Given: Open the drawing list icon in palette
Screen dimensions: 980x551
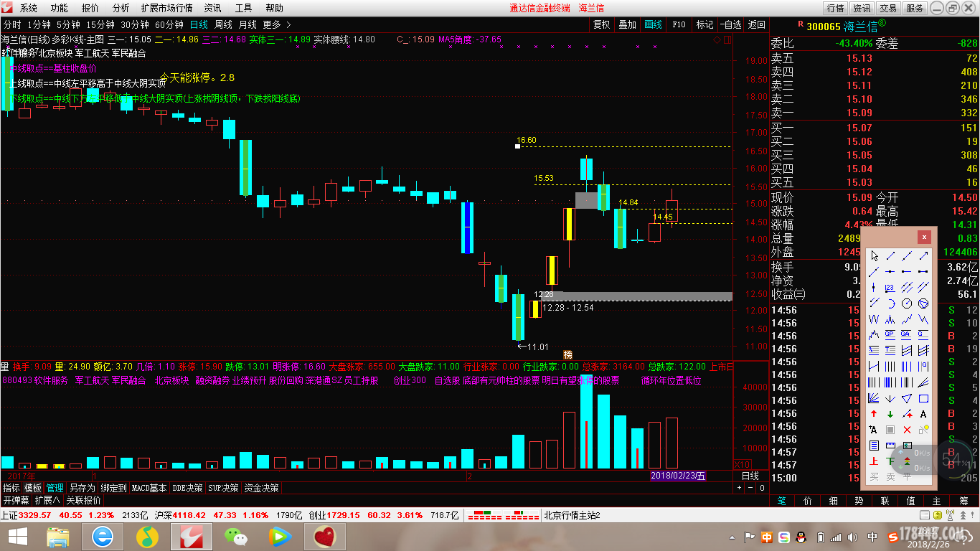Looking at the screenshot, I should tap(874, 445).
